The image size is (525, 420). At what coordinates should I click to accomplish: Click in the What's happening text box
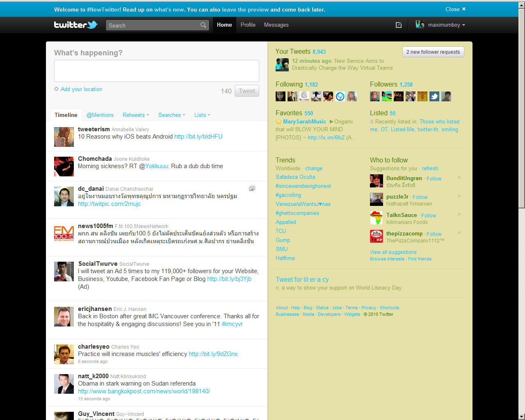pos(156,71)
